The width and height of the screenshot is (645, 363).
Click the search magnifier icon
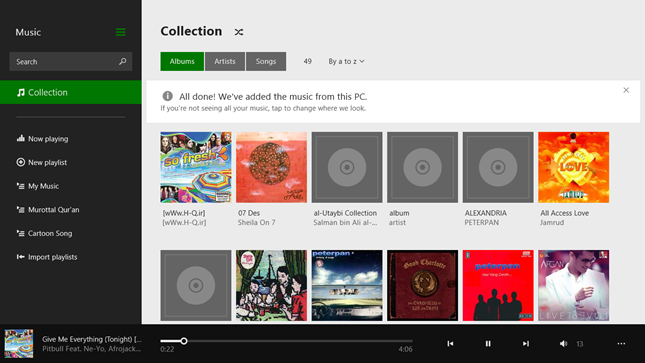[x=123, y=61]
